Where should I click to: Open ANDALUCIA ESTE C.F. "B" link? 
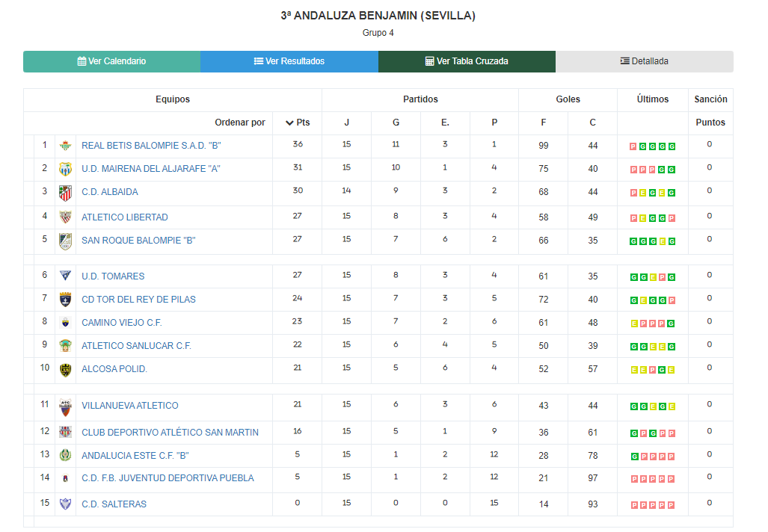[x=135, y=455]
